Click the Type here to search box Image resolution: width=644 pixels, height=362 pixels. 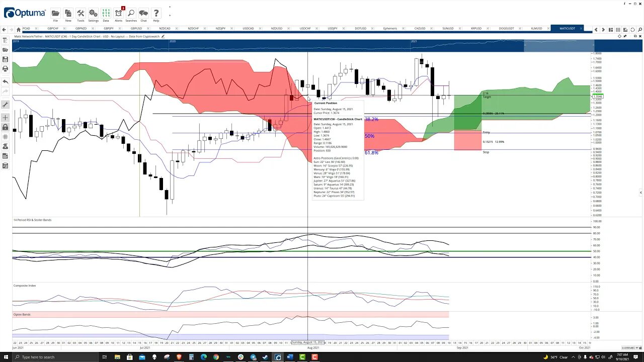tap(55, 357)
